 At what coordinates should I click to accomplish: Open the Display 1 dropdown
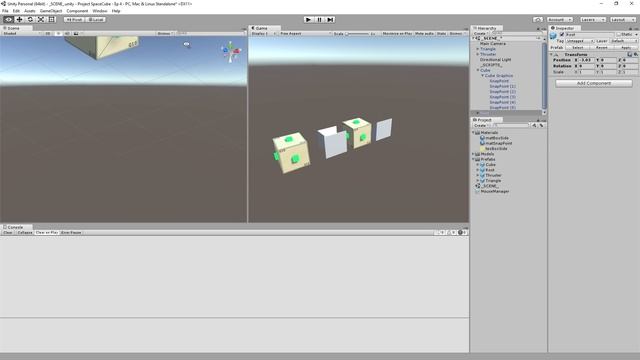(x=263, y=33)
